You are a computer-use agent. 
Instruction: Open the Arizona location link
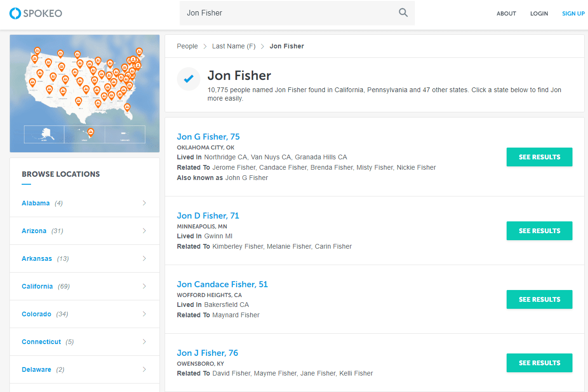pyautogui.click(x=34, y=231)
